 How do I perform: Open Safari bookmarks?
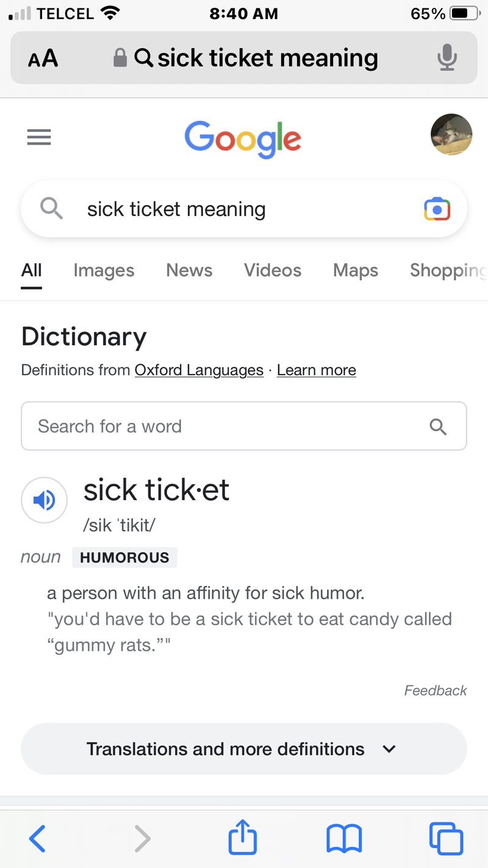pos(344,838)
